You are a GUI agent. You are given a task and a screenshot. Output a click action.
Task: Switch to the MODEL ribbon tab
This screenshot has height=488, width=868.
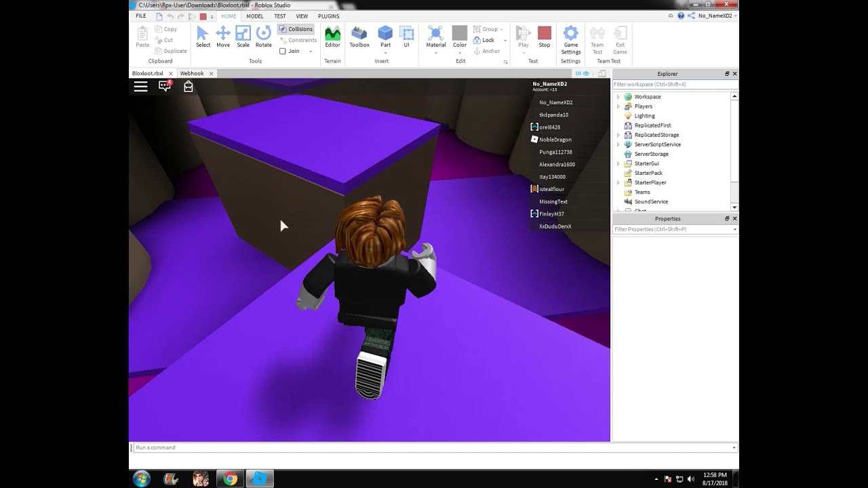[255, 16]
